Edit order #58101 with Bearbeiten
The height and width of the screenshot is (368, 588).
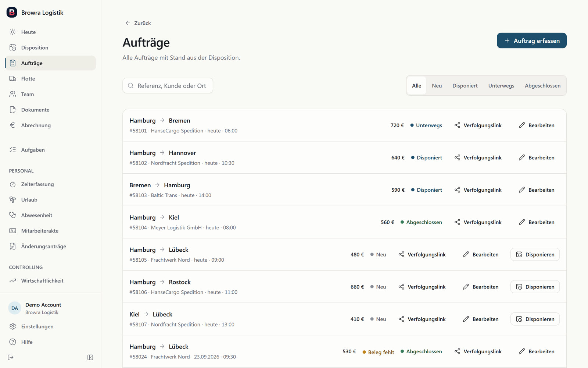coord(537,125)
